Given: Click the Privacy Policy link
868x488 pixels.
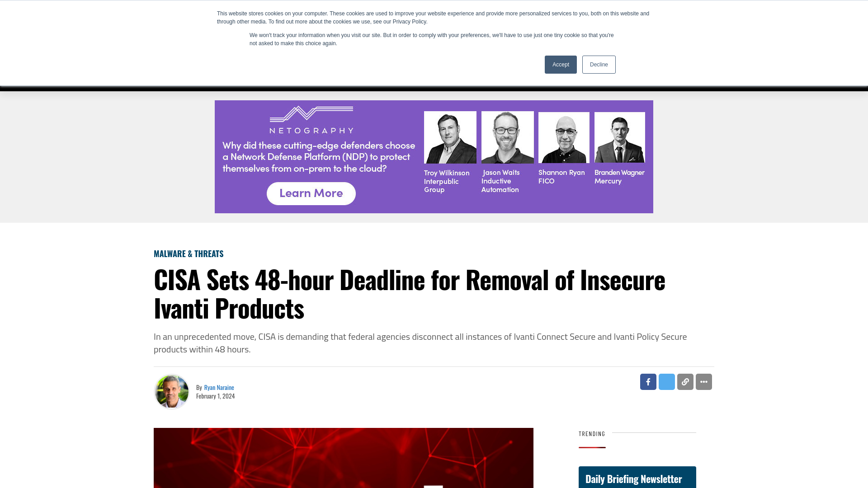Looking at the screenshot, I should coord(410,21).
